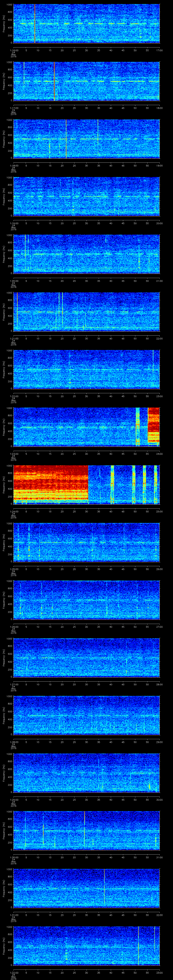The image size is (173, 980).
Task: Click the '1:26:00' start time label
Action: tap(14, 627)
